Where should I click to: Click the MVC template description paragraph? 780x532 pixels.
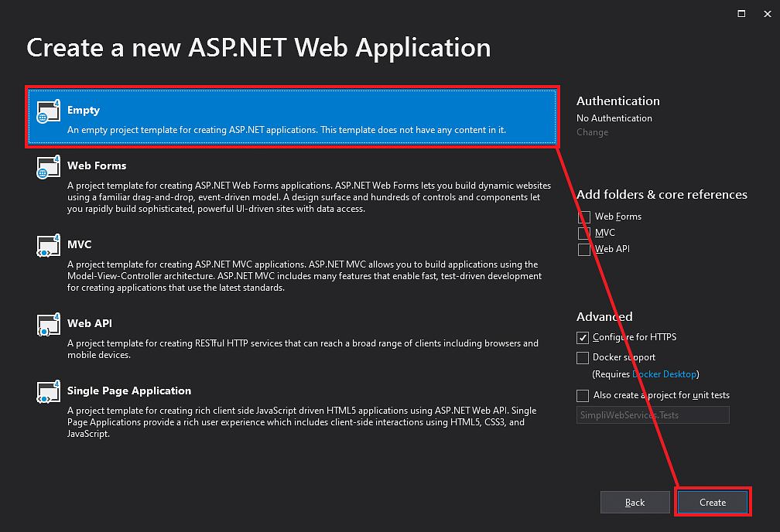(304, 276)
